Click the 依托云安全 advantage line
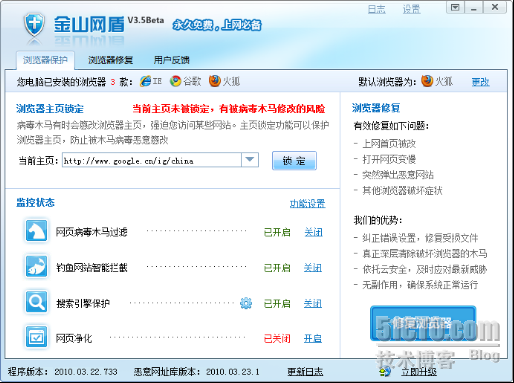 pyautogui.click(x=425, y=269)
